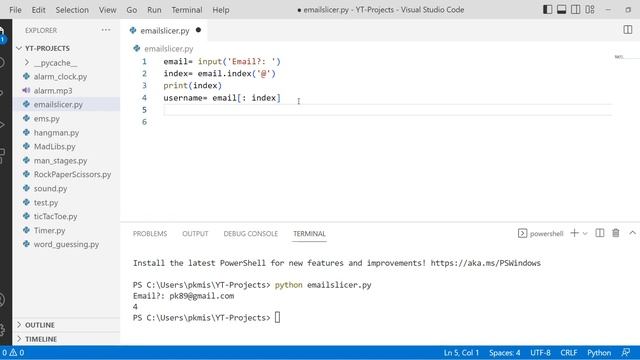This screenshot has width=640, height=360.
Task: Open Help menu
Action: click(220, 10)
